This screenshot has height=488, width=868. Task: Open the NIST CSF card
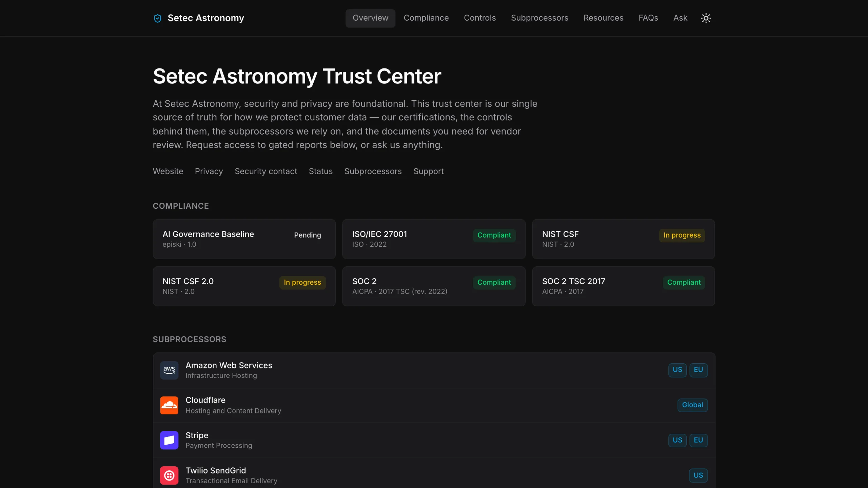pos(623,239)
